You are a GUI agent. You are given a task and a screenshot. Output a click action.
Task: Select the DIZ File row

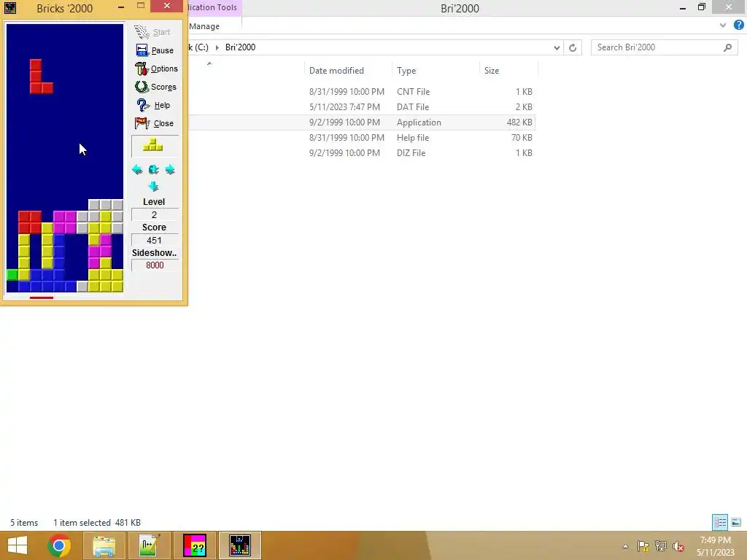pyautogui.click(x=362, y=153)
